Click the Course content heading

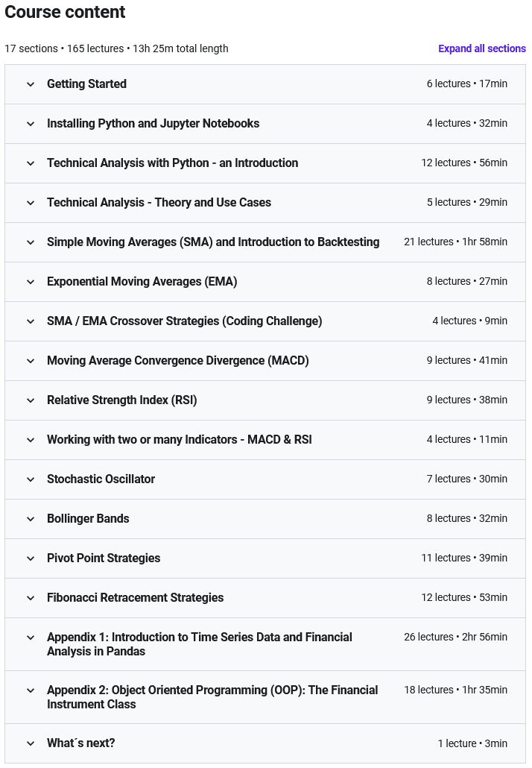65,13
